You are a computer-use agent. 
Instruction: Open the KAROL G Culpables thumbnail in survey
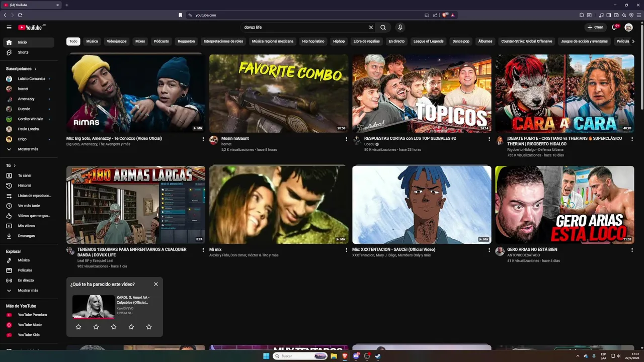coord(93,306)
